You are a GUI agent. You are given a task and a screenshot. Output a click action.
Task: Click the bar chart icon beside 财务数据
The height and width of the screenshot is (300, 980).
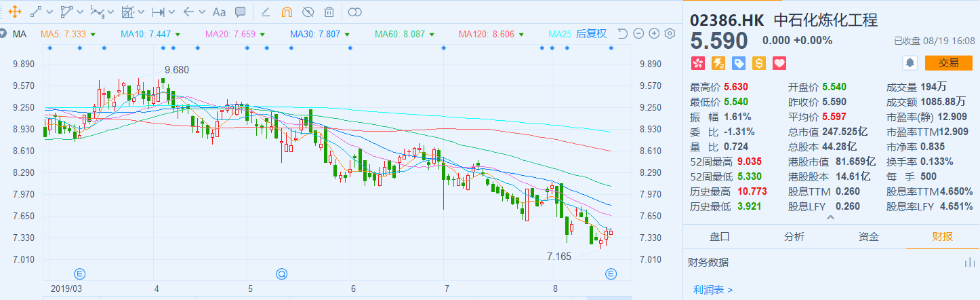click(968, 263)
